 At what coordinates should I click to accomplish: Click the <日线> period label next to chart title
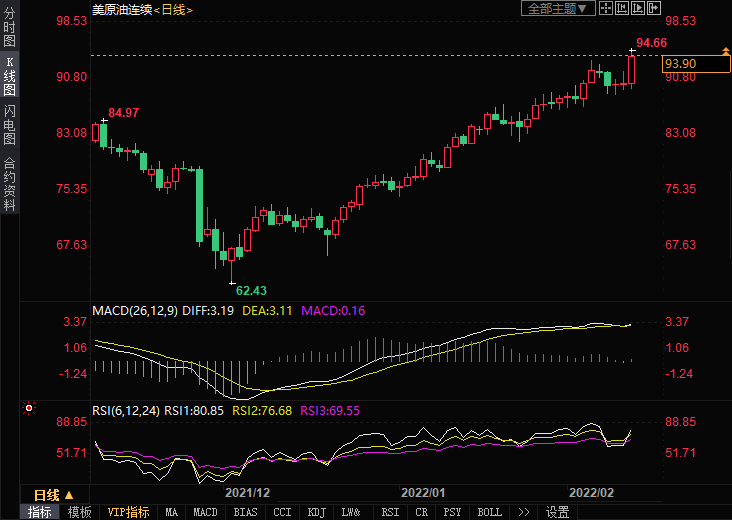174,9
